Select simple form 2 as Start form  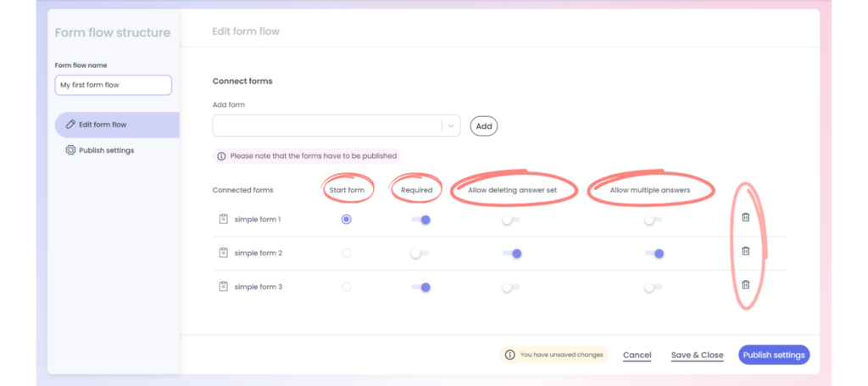coord(346,253)
